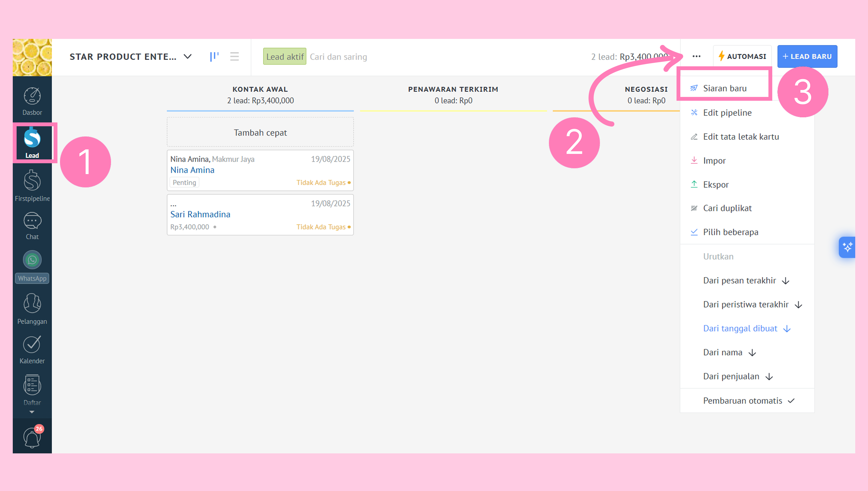
Task: Switch to list view icon
Action: tap(234, 56)
